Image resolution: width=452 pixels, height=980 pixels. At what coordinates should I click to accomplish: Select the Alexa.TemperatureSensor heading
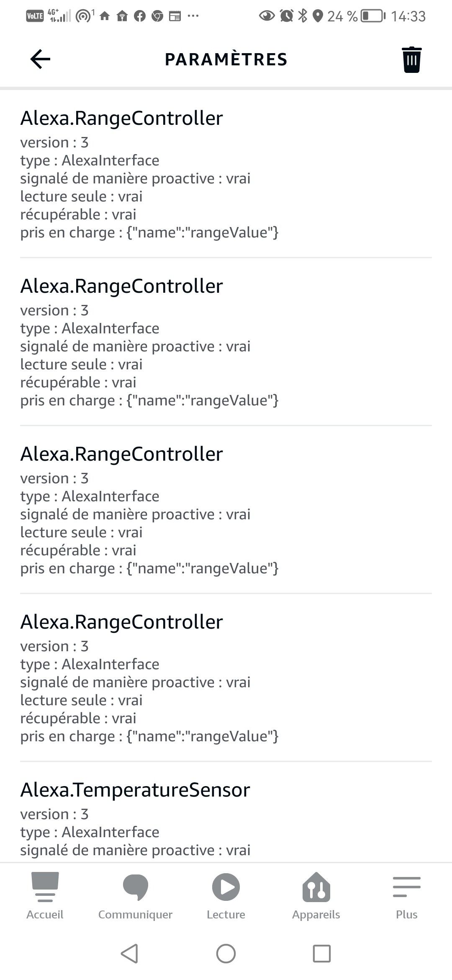pyautogui.click(x=135, y=790)
